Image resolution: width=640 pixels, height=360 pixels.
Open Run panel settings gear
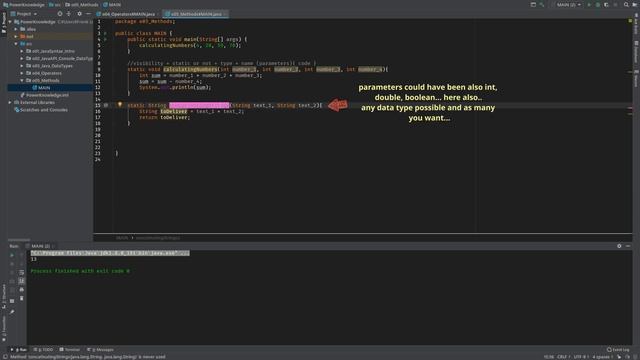click(x=619, y=246)
